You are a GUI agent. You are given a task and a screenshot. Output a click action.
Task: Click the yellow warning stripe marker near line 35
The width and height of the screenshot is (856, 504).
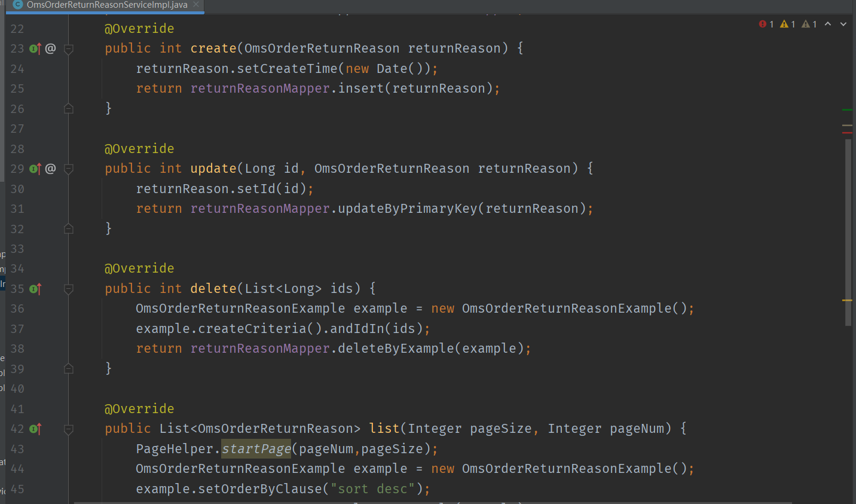(847, 300)
